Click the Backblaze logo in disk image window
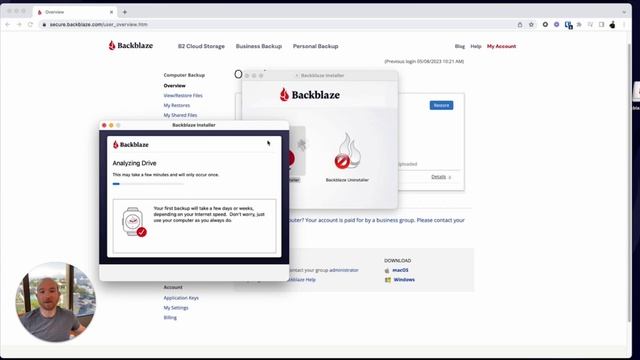The height and width of the screenshot is (360, 640). [x=309, y=95]
